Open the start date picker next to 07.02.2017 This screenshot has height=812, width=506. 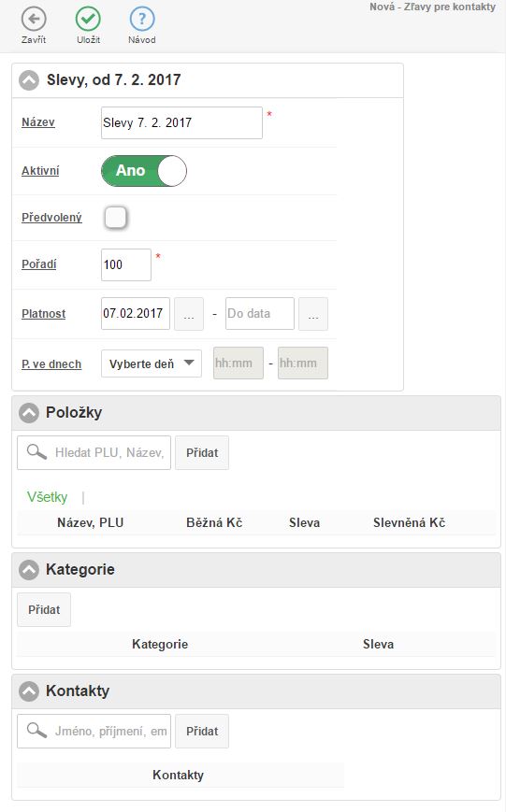pyautogui.click(x=189, y=314)
